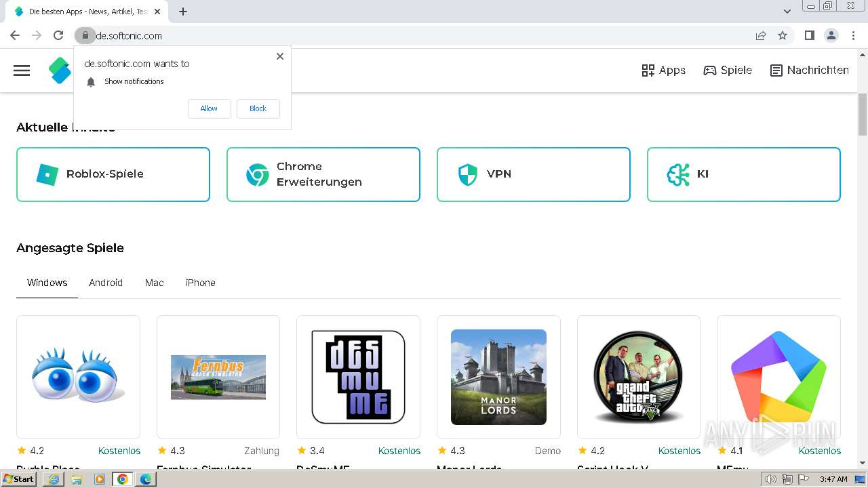Block notifications from de.softonic.com
Viewport: 868px width, 488px height.
tap(258, 108)
